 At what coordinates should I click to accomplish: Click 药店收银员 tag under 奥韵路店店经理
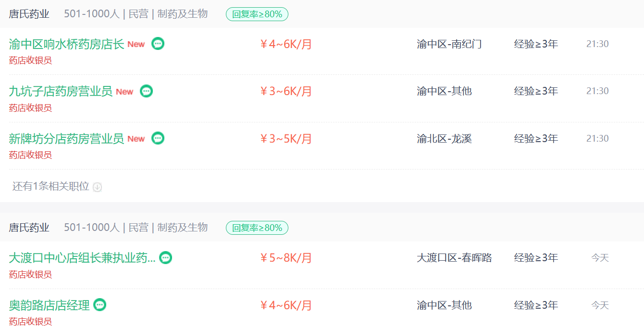pos(30,322)
